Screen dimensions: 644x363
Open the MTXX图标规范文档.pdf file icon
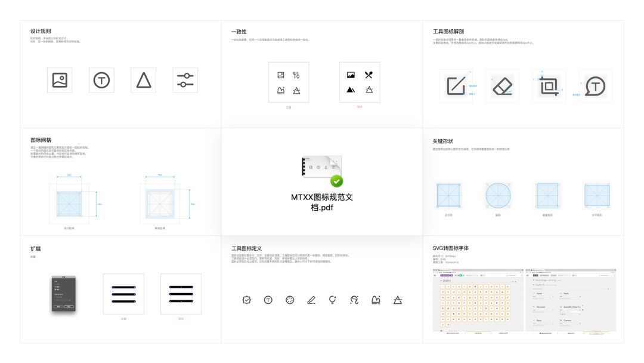(323, 171)
